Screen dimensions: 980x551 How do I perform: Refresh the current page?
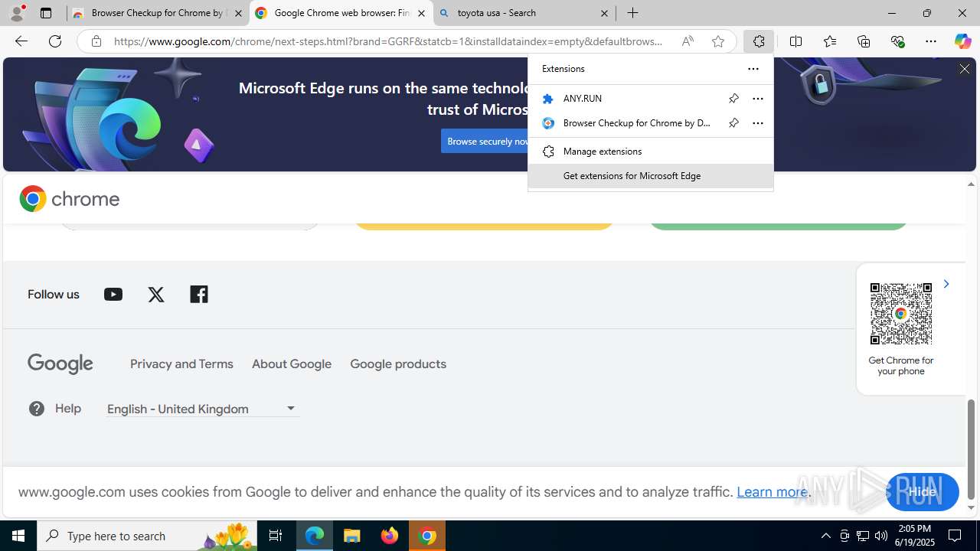(55, 41)
